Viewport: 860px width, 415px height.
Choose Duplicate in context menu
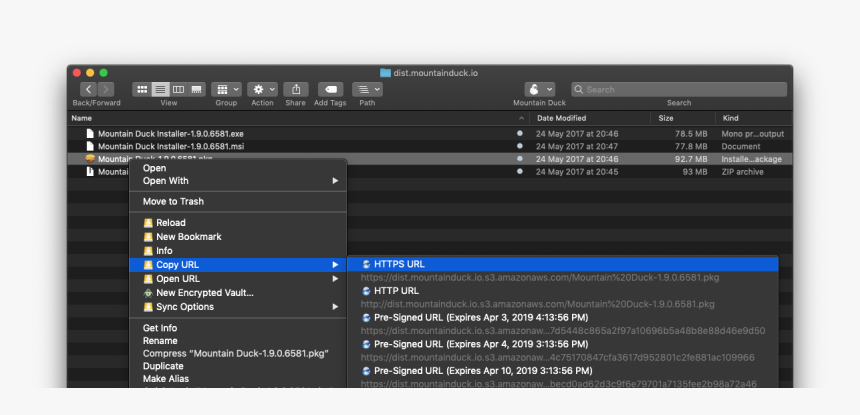tap(237, 366)
